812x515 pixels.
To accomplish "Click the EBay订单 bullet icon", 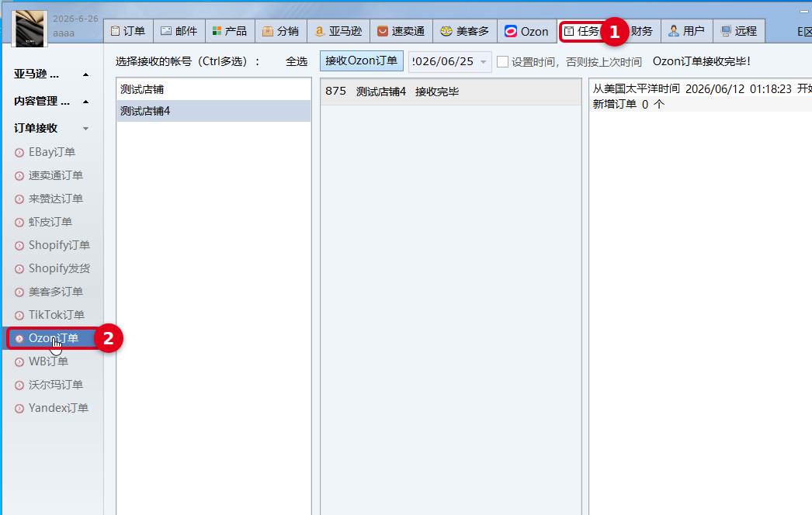I will click(19, 153).
